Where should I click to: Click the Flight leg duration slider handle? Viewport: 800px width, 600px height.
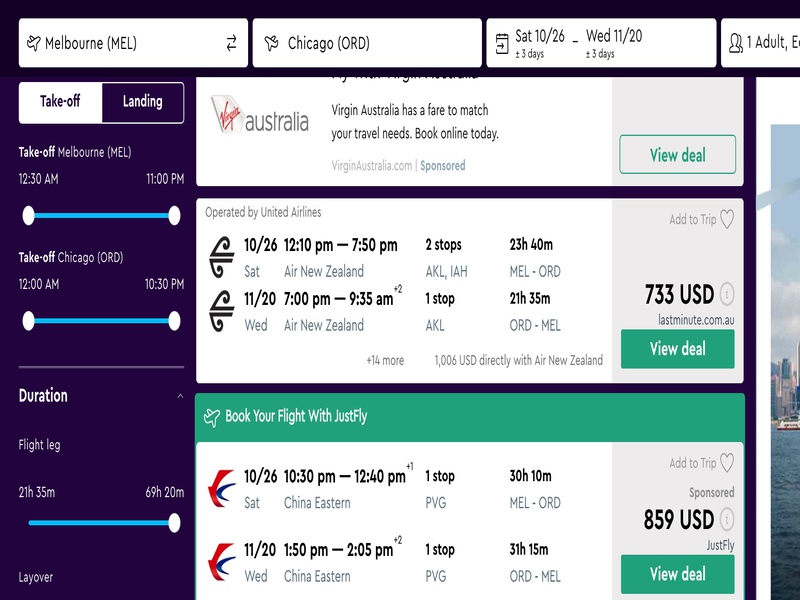point(174,523)
